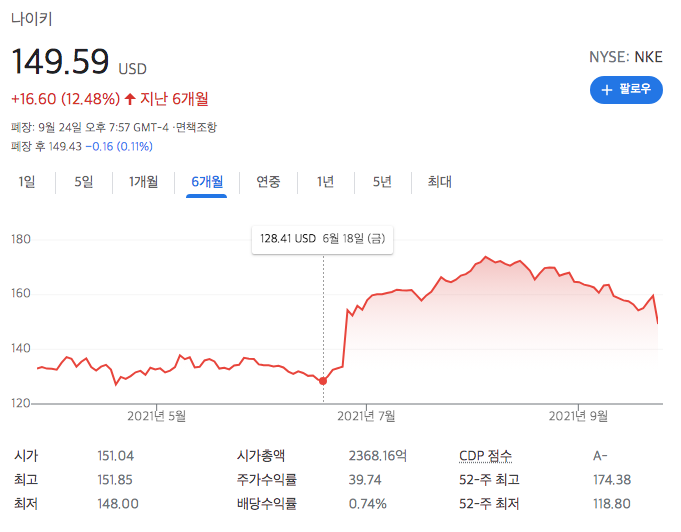Click the +16.60 (12.48%) change text
681x532 pixels.
(x=66, y=99)
